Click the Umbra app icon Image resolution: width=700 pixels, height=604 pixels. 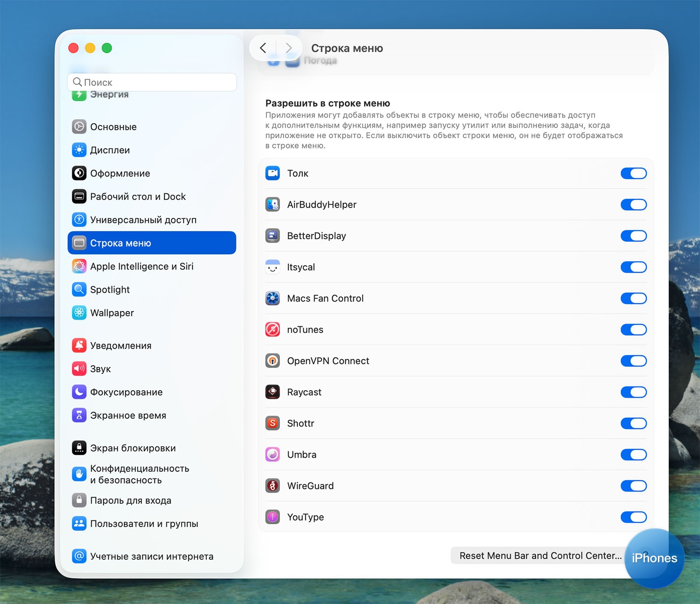(273, 455)
